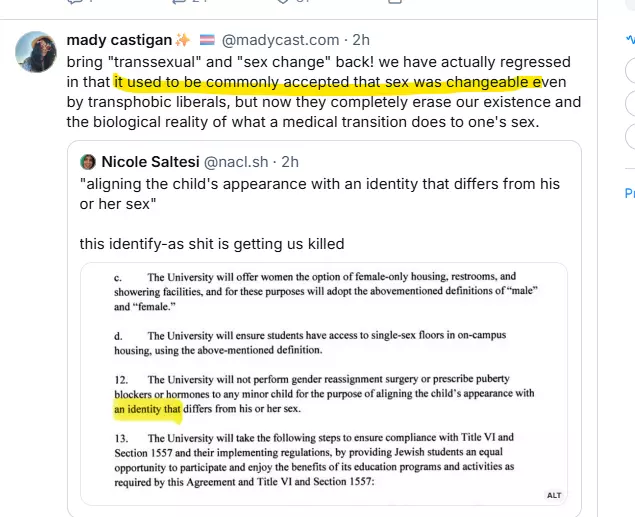Click the sparkle emoji beside mady castigan

pos(183,41)
